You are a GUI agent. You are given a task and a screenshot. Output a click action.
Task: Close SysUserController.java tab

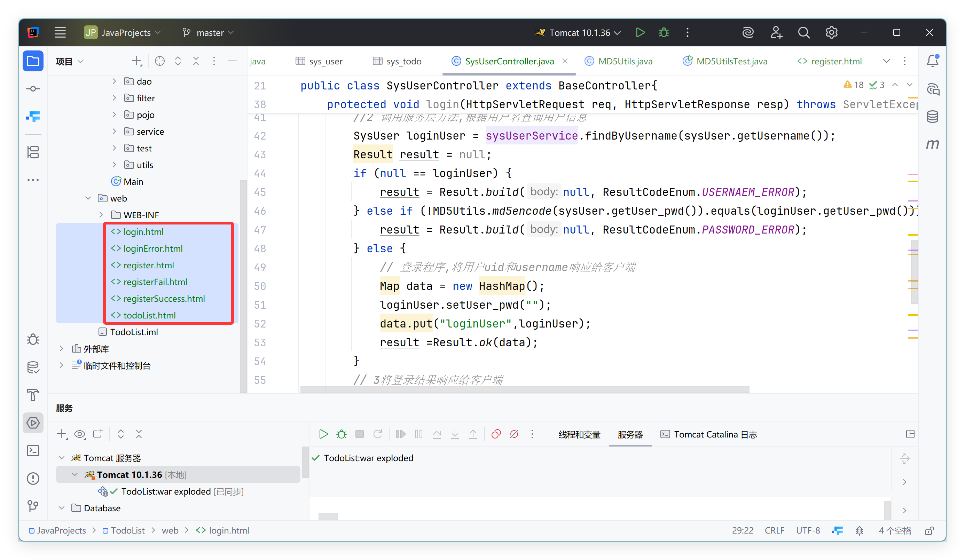[x=565, y=61]
